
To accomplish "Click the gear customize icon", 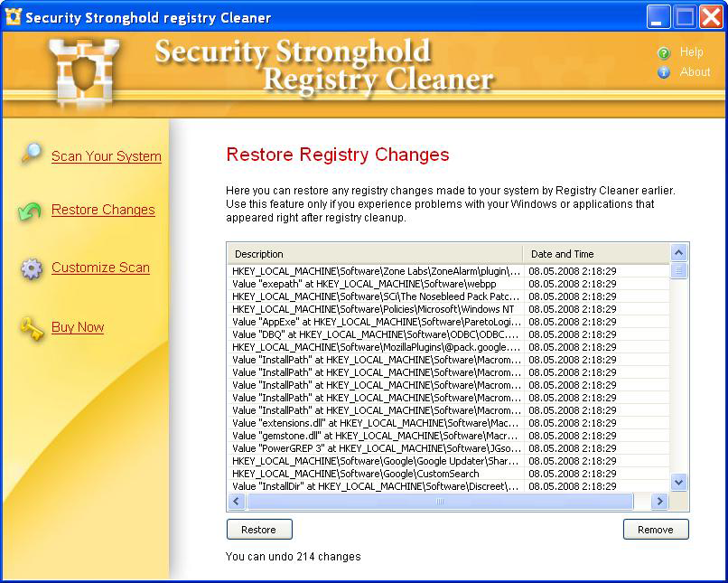I will 32,268.
